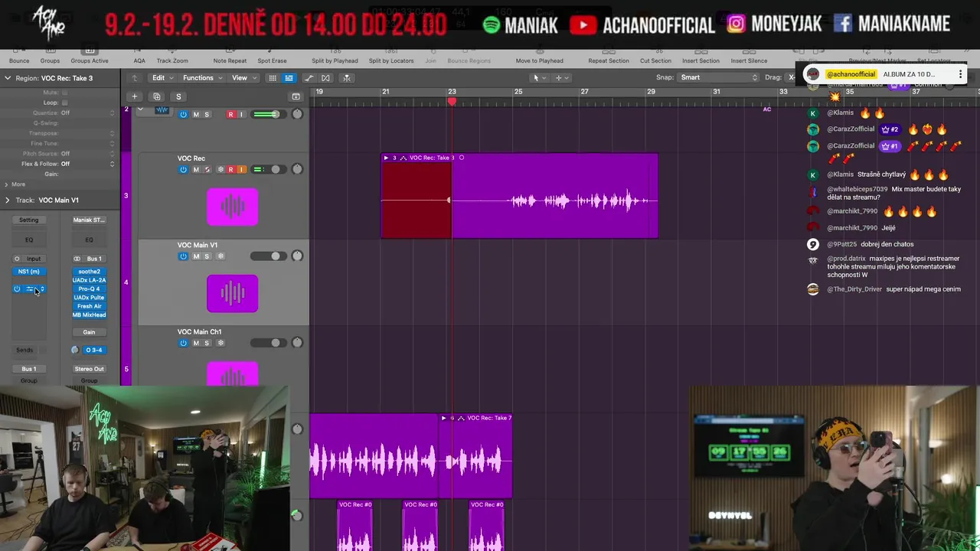Click the global Solo S button in track header

tap(178, 96)
